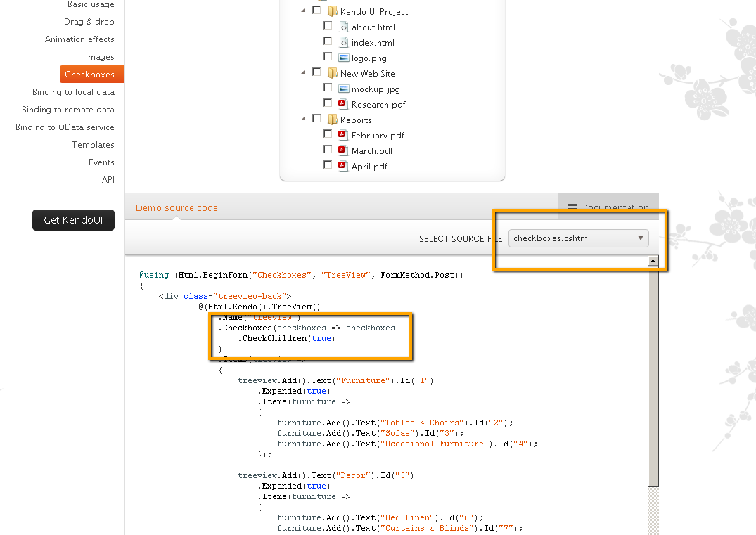This screenshot has width=756, height=535.
Task: Collapse the Reports tree node
Action: pyautogui.click(x=303, y=118)
